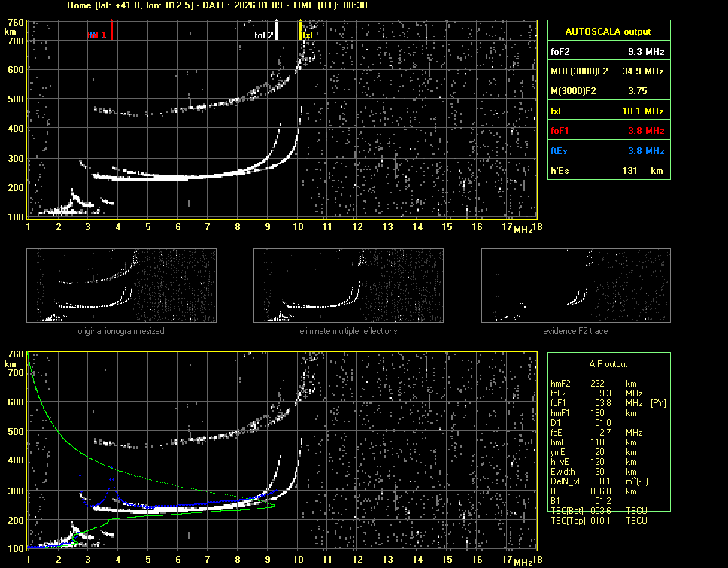Image resolution: width=728 pixels, height=568 pixels.
Task: Open the evidence F2 trace thumbnail
Action: (x=575, y=286)
